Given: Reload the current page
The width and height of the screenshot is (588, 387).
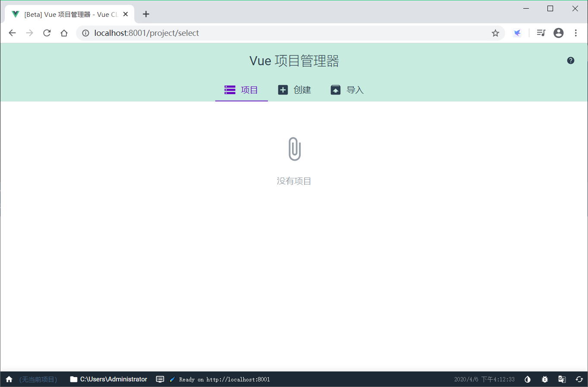Looking at the screenshot, I should point(47,33).
